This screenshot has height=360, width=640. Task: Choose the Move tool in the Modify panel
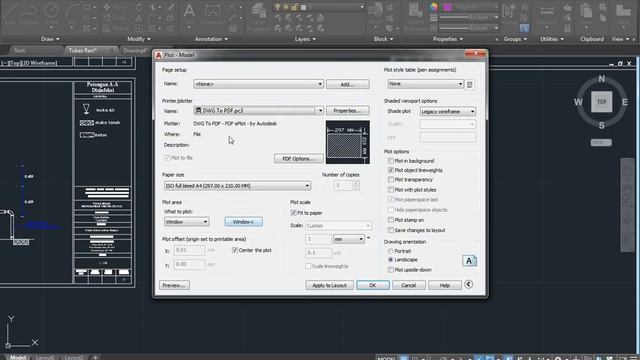click(116, 7)
